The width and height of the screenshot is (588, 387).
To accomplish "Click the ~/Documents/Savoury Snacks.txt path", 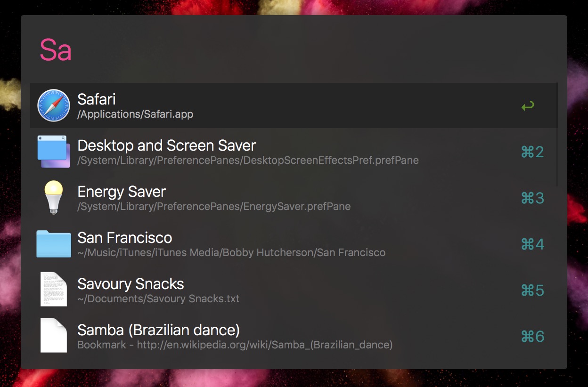I will click(x=158, y=298).
